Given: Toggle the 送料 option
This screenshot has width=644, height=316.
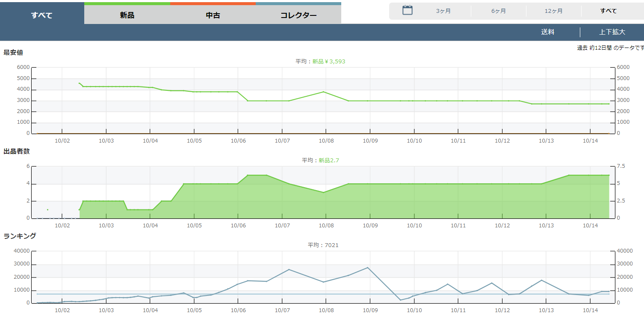Looking at the screenshot, I should (548, 32).
